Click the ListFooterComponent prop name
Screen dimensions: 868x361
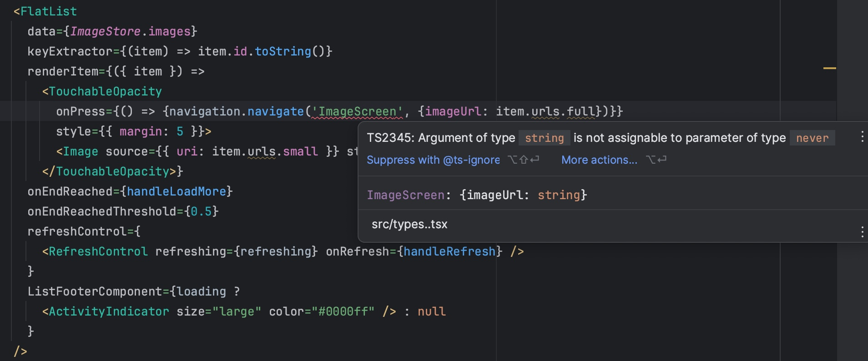[95, 291]
